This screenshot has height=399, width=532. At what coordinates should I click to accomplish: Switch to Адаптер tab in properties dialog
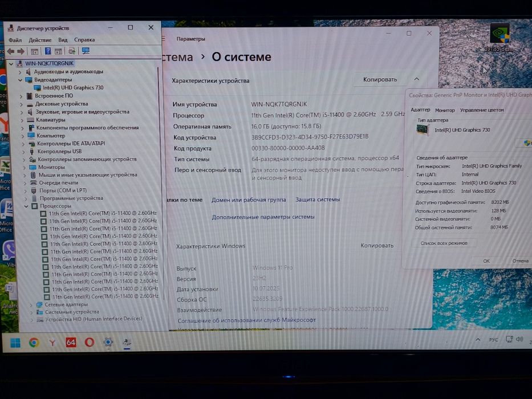click(420, 110)
